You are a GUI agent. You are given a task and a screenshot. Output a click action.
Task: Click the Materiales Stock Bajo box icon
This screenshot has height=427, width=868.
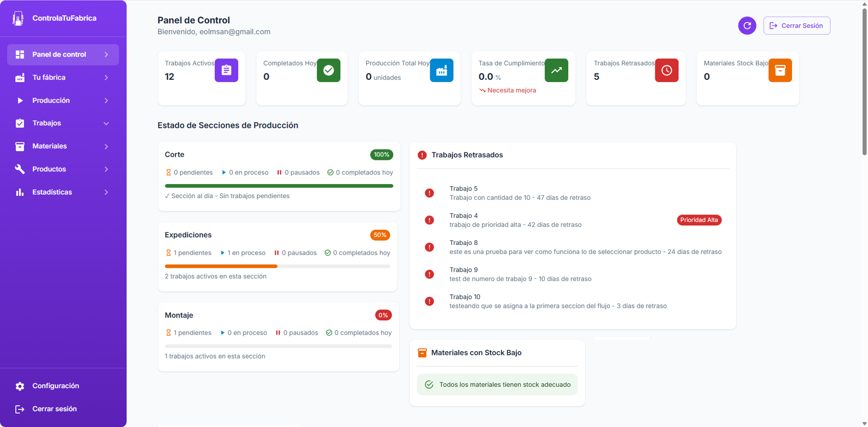pos(780,70)
